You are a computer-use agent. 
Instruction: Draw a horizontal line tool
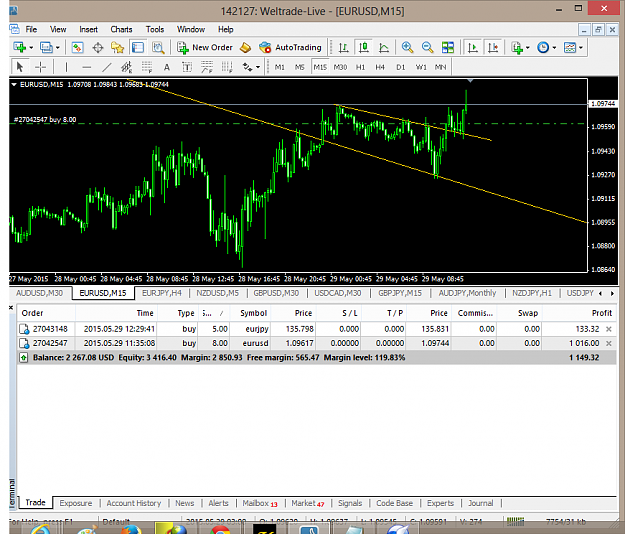click(86, 67)
